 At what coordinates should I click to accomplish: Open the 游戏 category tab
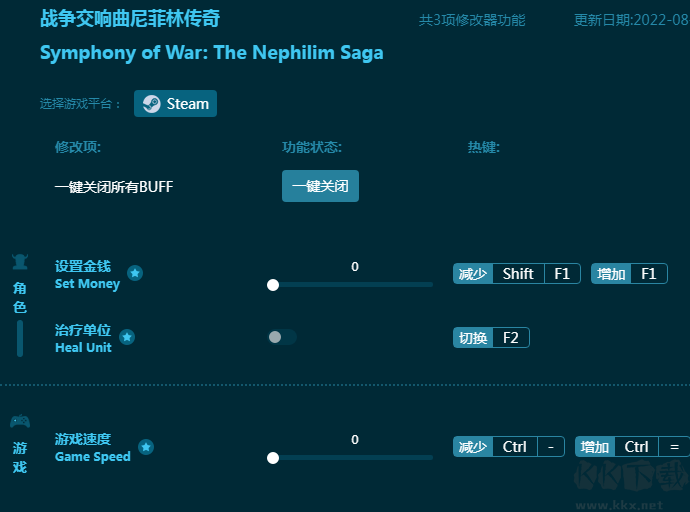[x=20, y=457]
